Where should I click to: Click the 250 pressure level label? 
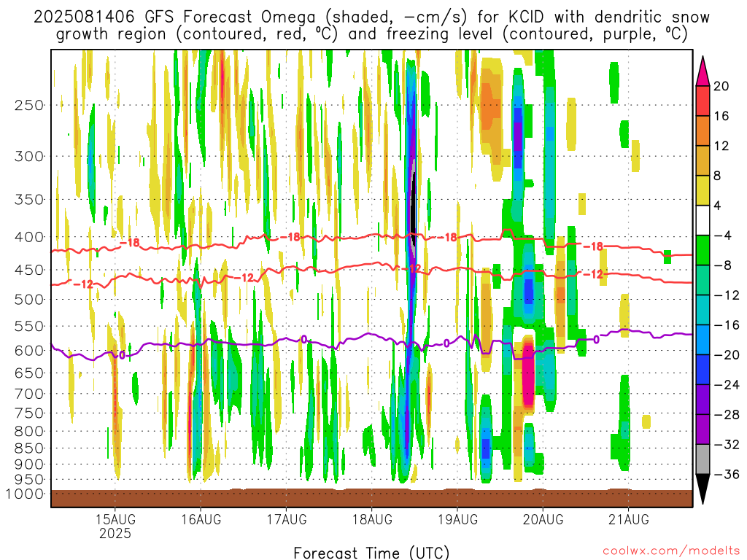(x=29, y=105)
